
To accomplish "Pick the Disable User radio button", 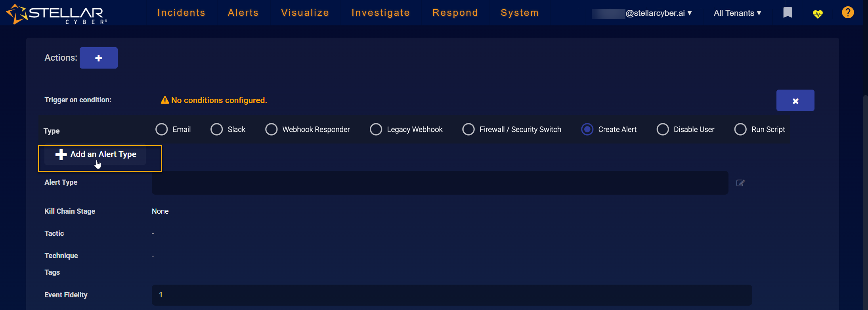I will click(663, 129).
